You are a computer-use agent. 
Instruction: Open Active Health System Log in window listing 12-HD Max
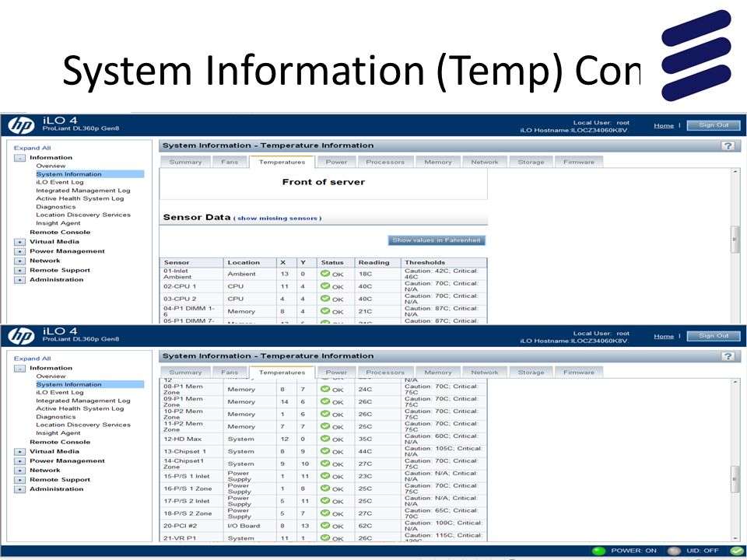pos(79,408)
